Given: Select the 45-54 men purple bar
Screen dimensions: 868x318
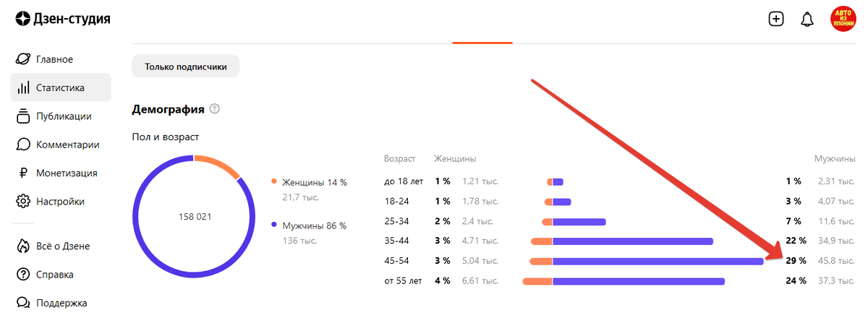Looking at the screenshot, I should (x=658, y=261).
